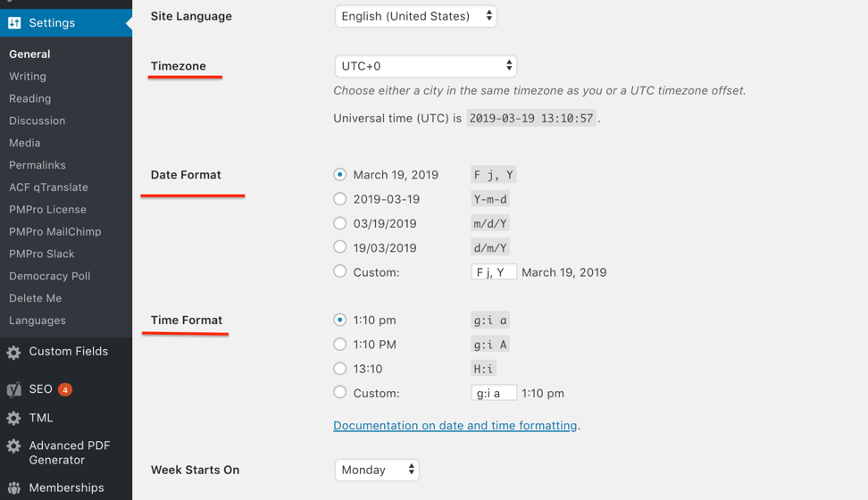The width and height of the screenshot is (868, 500).
Task: Open PMPro License settings
Action: (x=47, y=209)
